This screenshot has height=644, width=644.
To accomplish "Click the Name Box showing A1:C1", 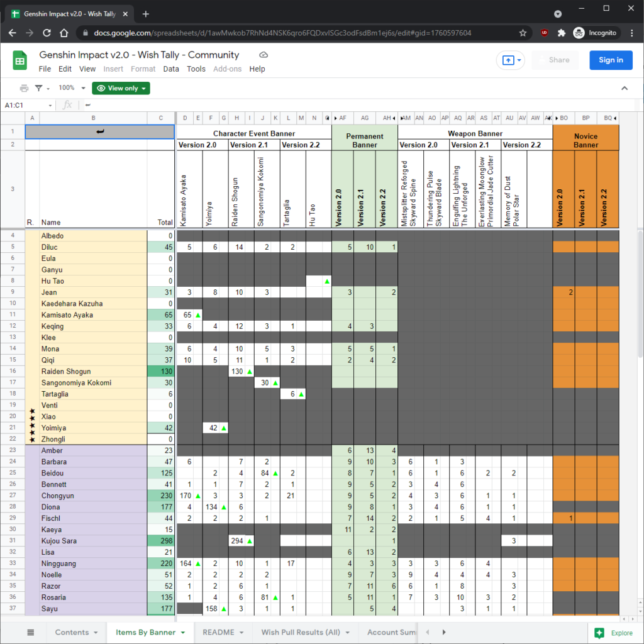I will click(26, 104).
